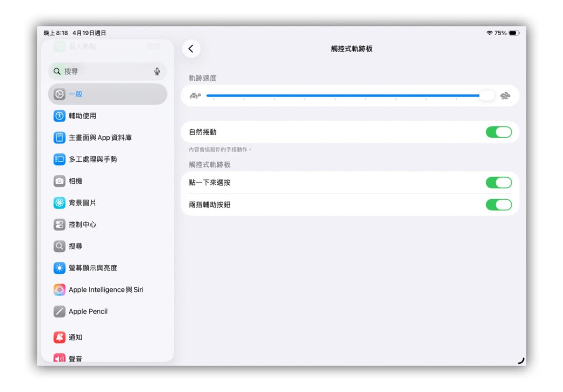The width and height of the screenshot is (563, 392).
Task: Select 輔助使用 in the sidebar
Action: point(107,116)
